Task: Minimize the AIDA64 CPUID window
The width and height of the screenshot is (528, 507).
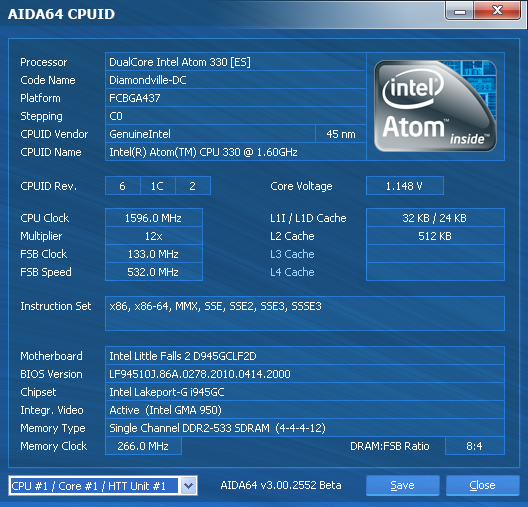Action: click(459, 11)
